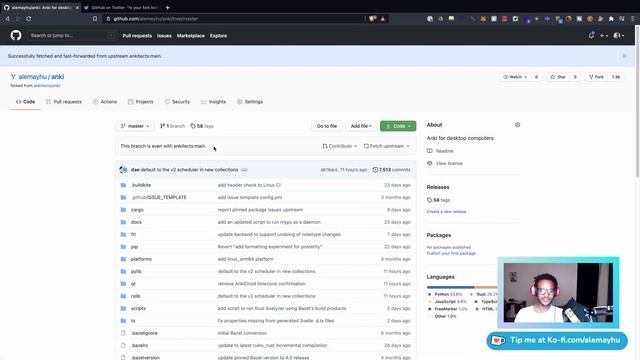
Task: Open the Actions tab
Action: [x=105, y=102]
